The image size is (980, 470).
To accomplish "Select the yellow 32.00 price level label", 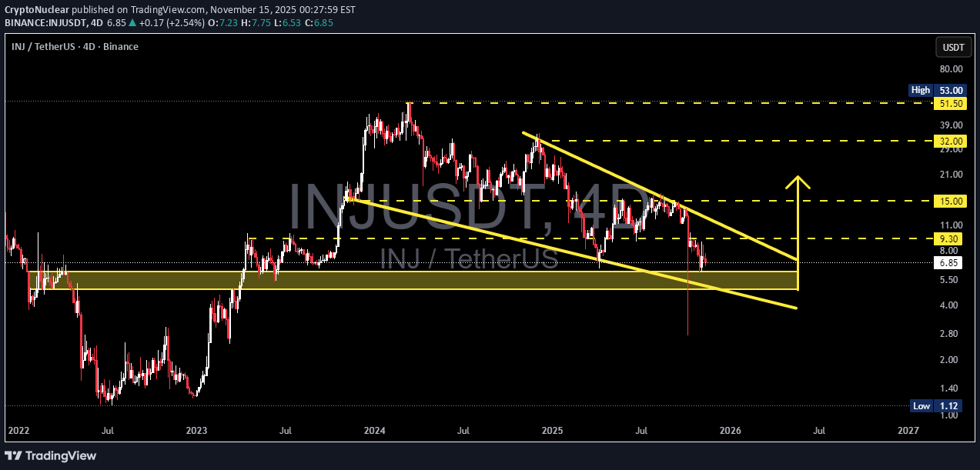I will (951, 142).
